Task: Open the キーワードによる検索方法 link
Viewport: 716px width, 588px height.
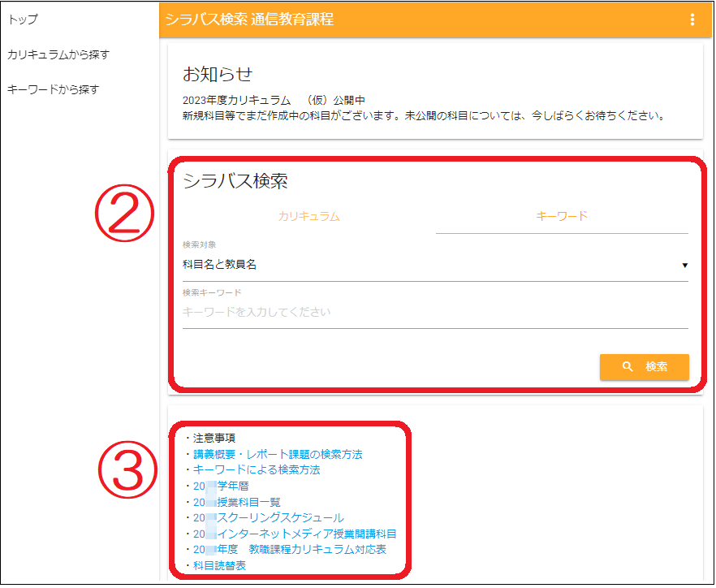Action: tap(257, 470)
